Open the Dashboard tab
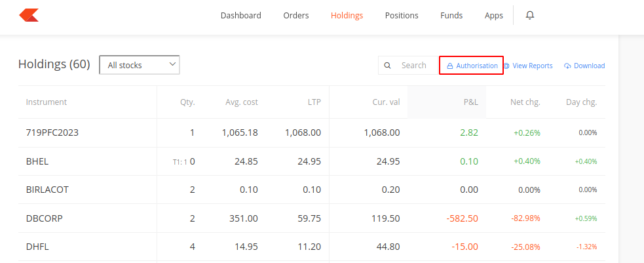The image size is (644, 263). (x=240, y=16)
